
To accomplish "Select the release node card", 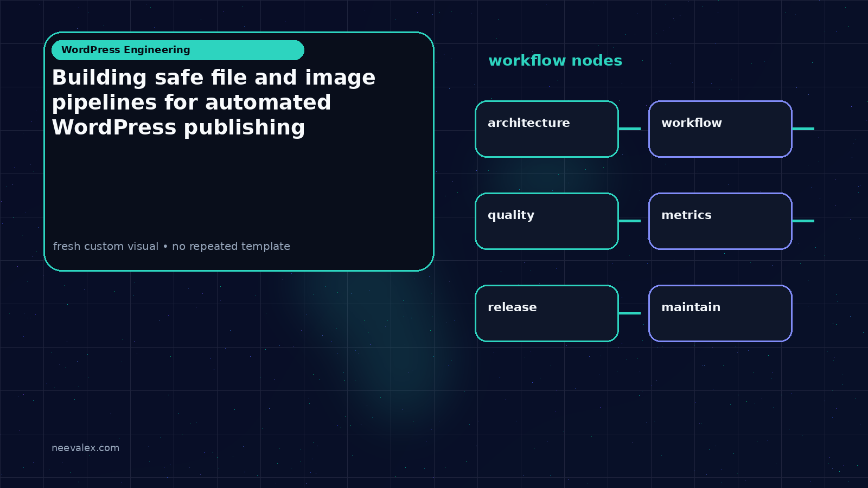I will point(547,313).
